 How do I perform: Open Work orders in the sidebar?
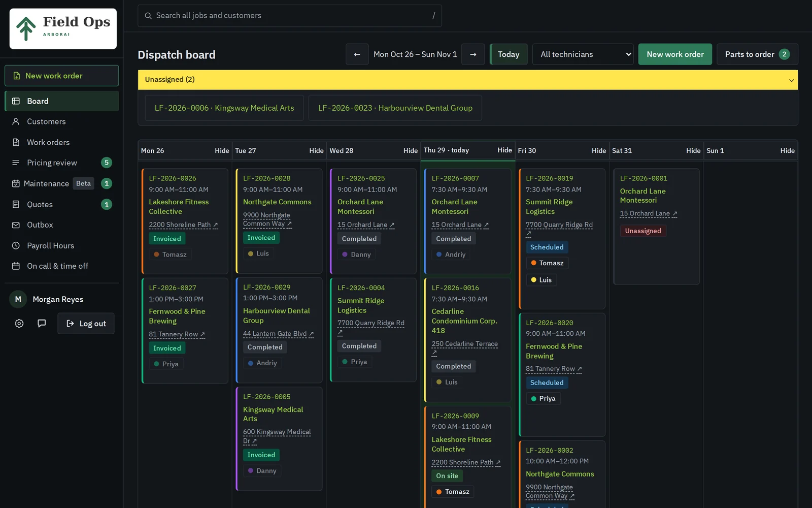(x=62, y=142)
